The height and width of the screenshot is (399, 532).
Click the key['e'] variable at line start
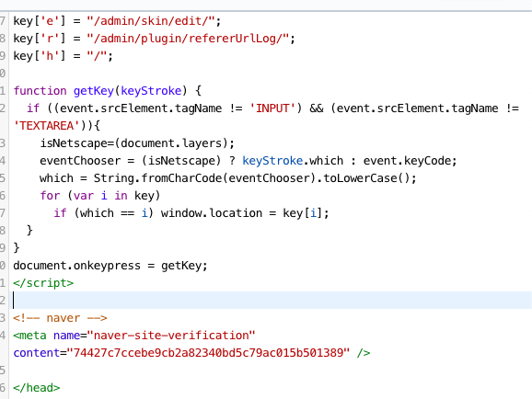40,21
